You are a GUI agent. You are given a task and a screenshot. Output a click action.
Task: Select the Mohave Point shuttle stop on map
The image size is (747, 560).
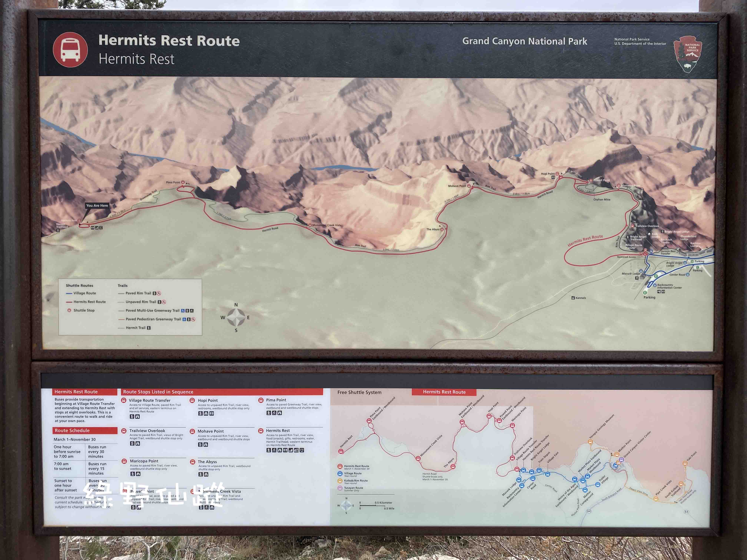(469, 186)
